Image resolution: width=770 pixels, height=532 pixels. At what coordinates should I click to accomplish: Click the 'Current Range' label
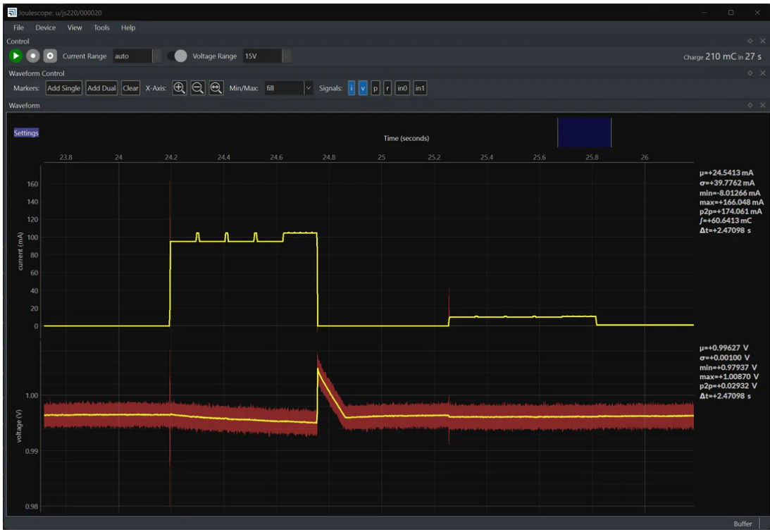coord(85,56)
